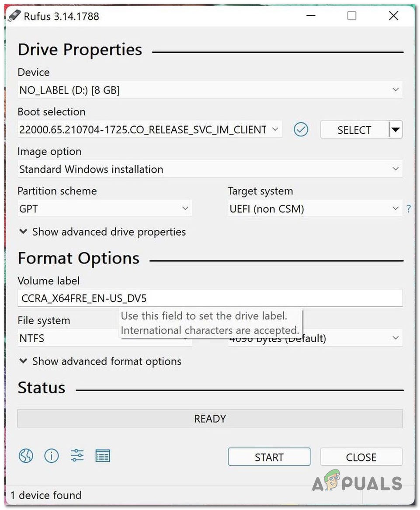
Task: Minimize the Rufus window
Action: click(311, 16)
